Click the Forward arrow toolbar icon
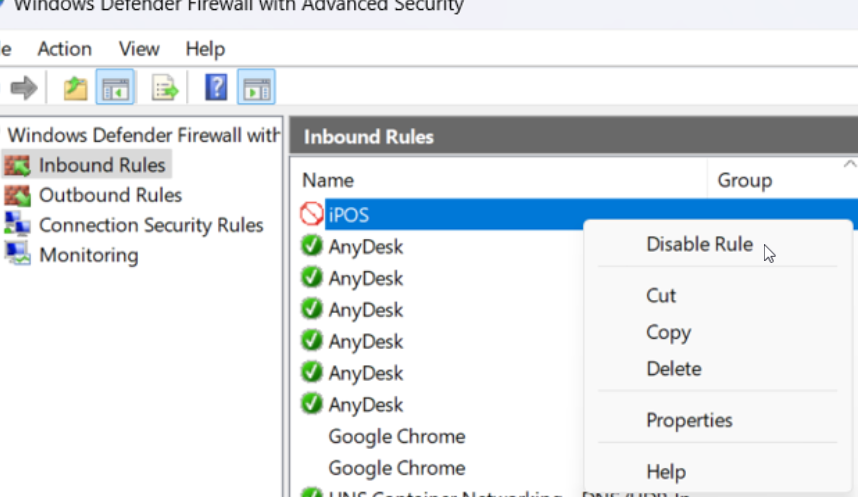Screen dimensions: 858x497 [x=24, y=88]
